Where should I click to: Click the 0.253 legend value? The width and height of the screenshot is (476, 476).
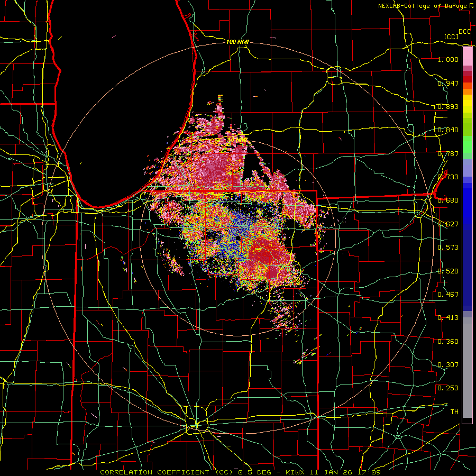(448, 388)
